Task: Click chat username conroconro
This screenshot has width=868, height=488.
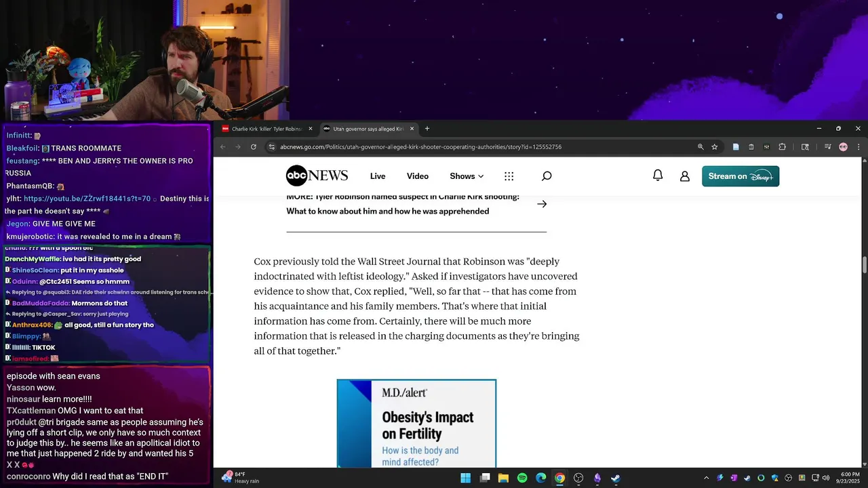Action: (28, 476)
